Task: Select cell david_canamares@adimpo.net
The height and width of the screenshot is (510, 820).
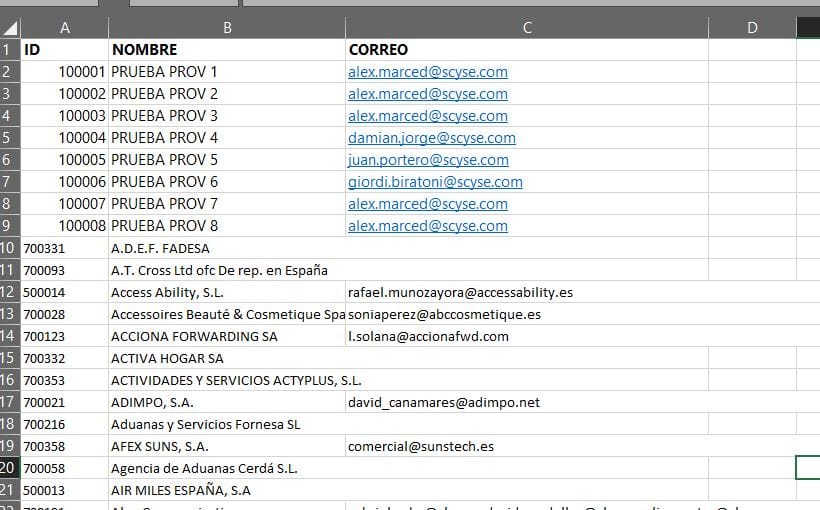Action: pos(527,402)
